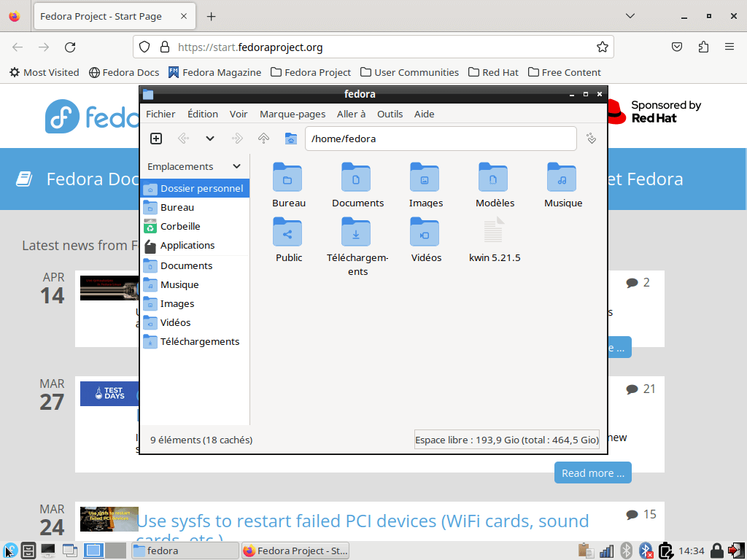Click the Bluetooth tray icon with red mark
The width and height of the screenshot is (747, 560).
pos(646,551)
